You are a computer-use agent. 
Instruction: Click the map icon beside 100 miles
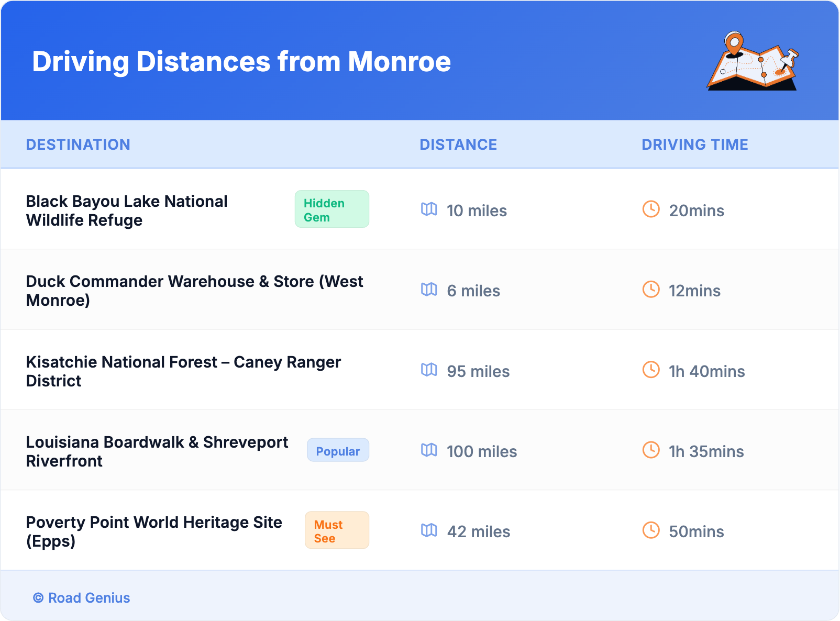429,450
